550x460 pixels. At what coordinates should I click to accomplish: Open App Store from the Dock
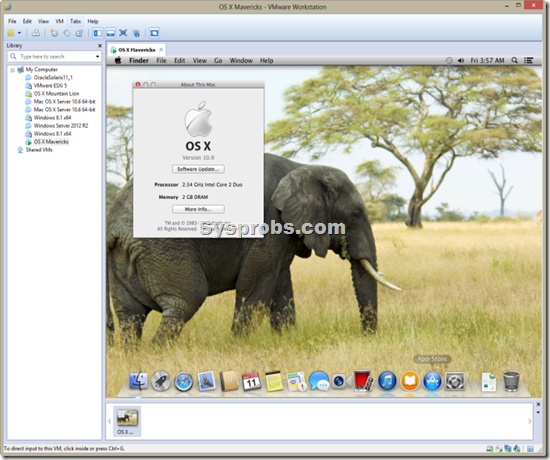432,381
